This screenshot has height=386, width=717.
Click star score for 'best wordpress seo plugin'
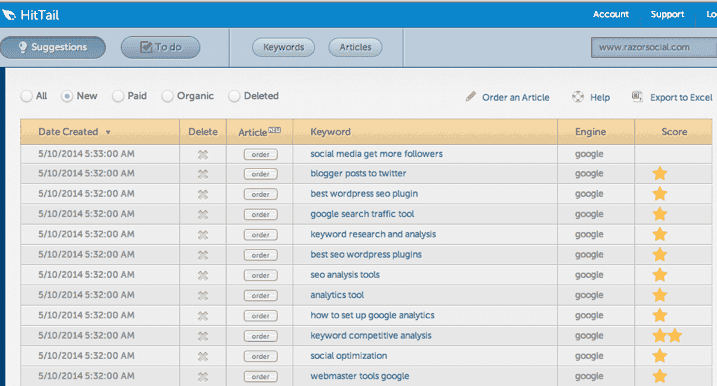[x=660, y=193]
